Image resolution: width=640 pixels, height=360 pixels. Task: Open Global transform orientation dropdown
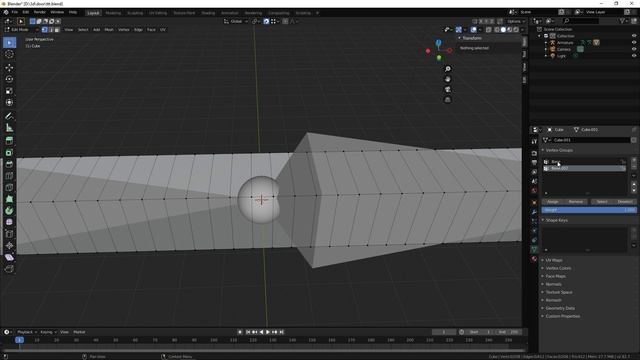[x=236, y=21]
